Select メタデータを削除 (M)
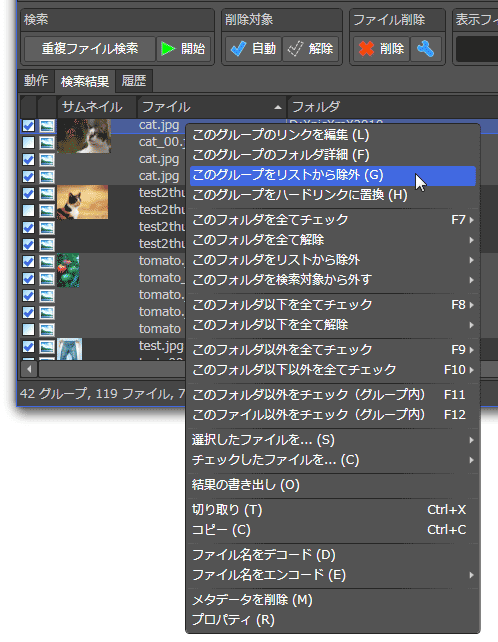 [x=333, y=600]
